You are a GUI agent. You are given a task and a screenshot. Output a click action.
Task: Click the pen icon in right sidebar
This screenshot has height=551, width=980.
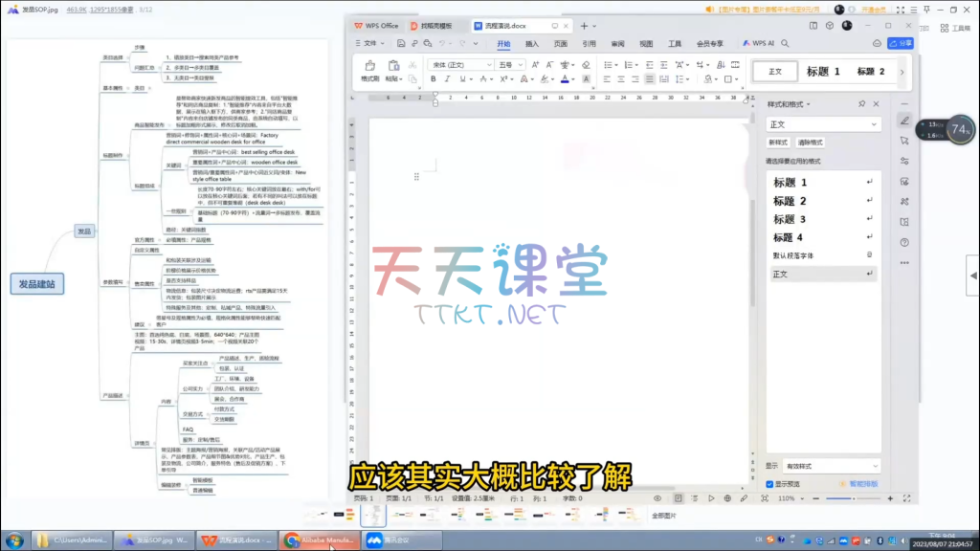(x=904, y=120)
